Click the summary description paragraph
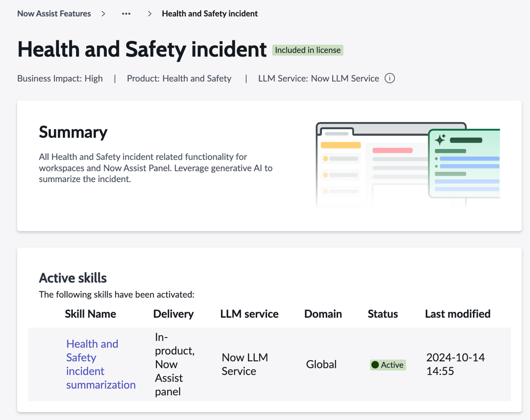Image resolution: width=530 pixels, height=420 pixels. tap(155, 168)
